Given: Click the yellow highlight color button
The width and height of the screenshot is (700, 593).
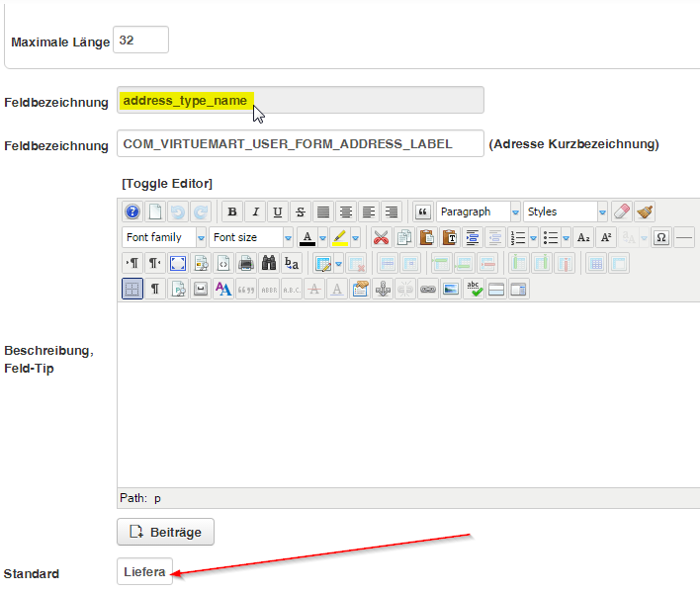Looking at the screenshot, I should (339, 237).
